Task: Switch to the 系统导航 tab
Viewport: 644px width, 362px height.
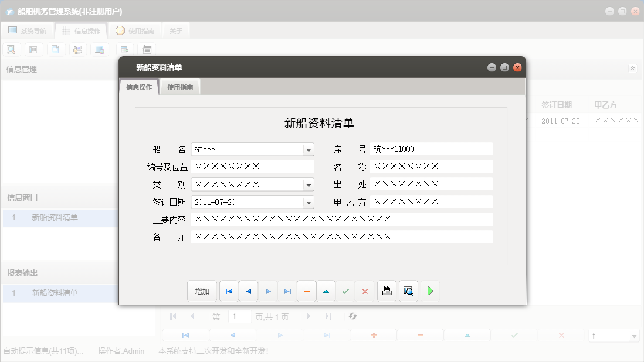Action: coord(28,30)
